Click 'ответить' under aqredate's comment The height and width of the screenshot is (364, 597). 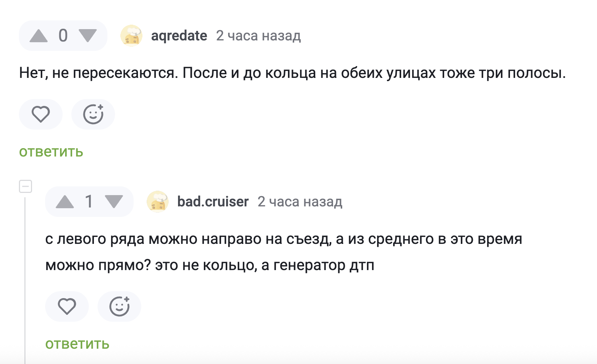51,152
